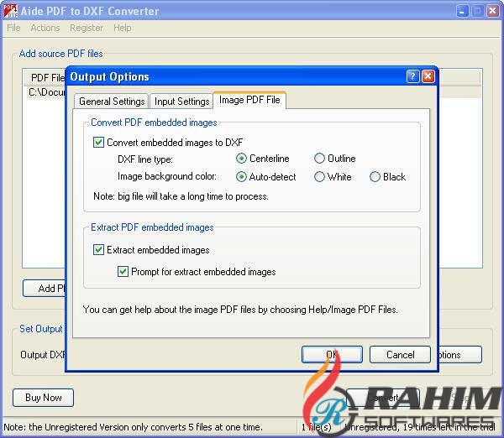The height and width of the screenshot is (438, 504).
Task: Minimize the Aide PDF to DXF window
Action: coord(462,12)
